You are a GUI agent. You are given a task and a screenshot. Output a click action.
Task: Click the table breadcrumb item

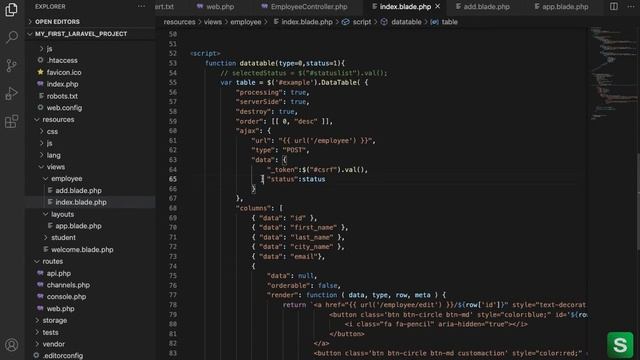[449, 22]
